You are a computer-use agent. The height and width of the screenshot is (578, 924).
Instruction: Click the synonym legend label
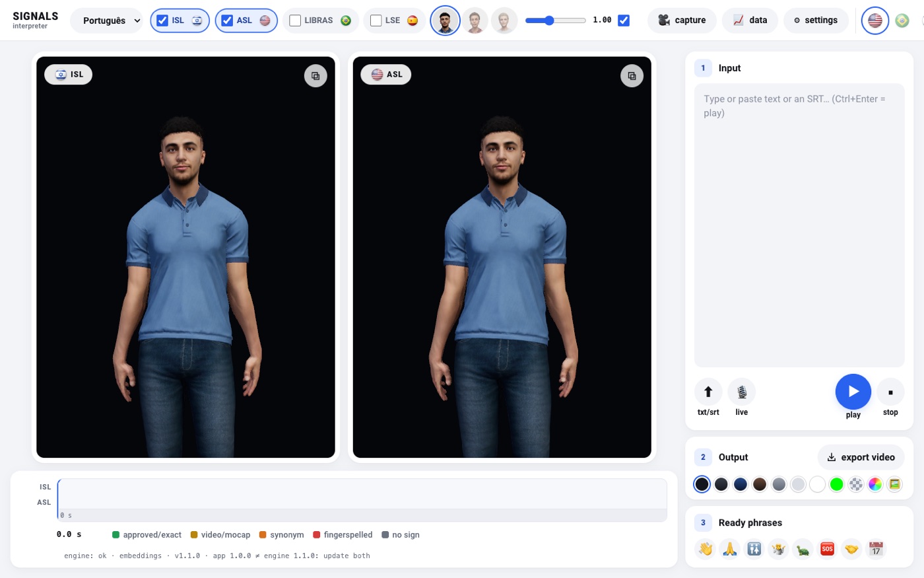coord(287,535)
